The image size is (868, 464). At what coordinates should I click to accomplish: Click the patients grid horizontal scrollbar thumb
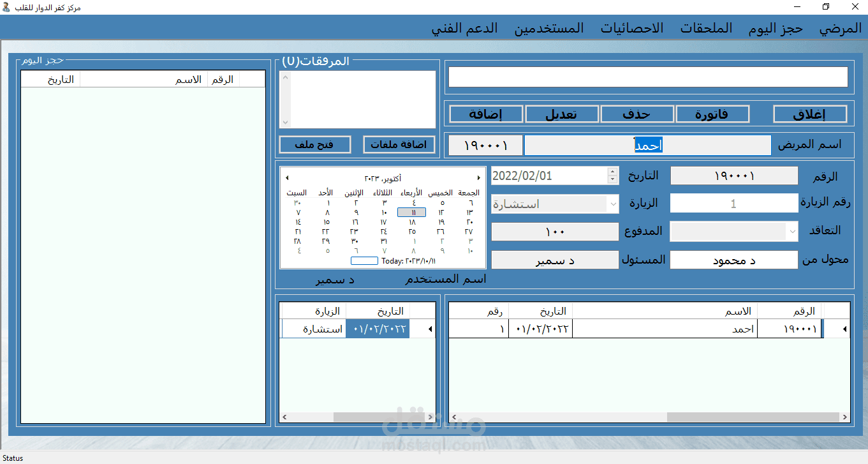753,417
